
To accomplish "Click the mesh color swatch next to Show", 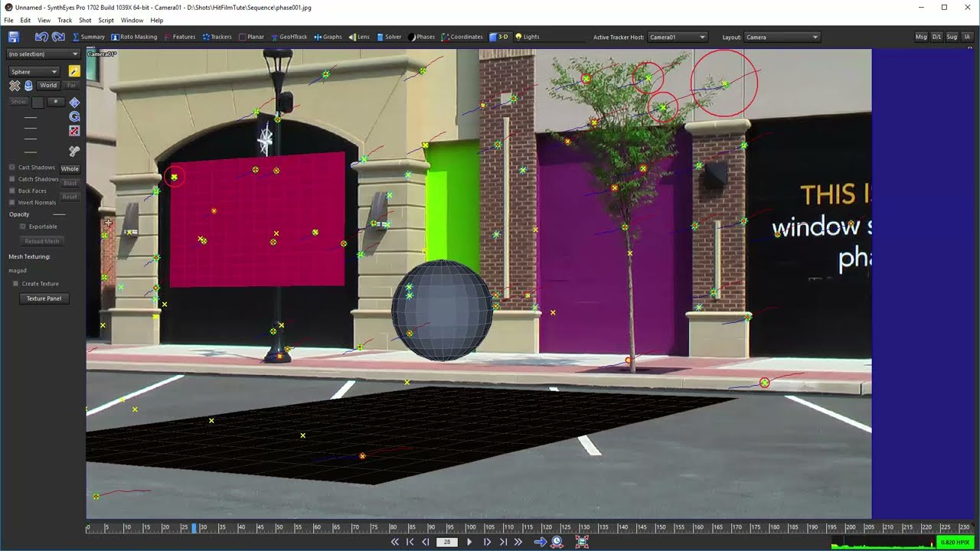I will [38, 102].
